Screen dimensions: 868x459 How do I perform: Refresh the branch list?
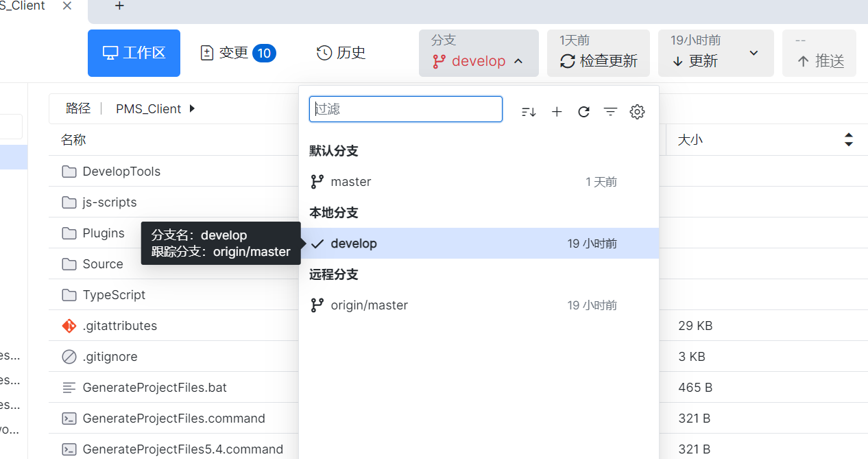point(583,112)
